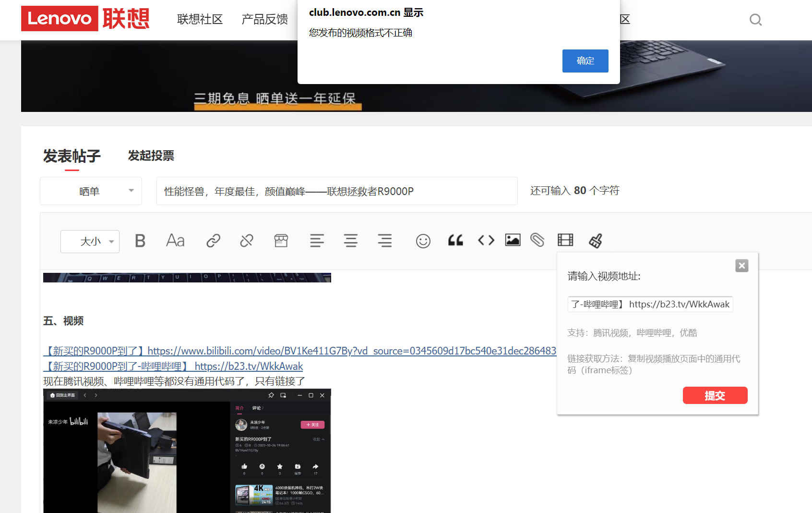Open the 晒单 category dropdown
The height and width of the screenshot is (513, 812).
point(91,191)
